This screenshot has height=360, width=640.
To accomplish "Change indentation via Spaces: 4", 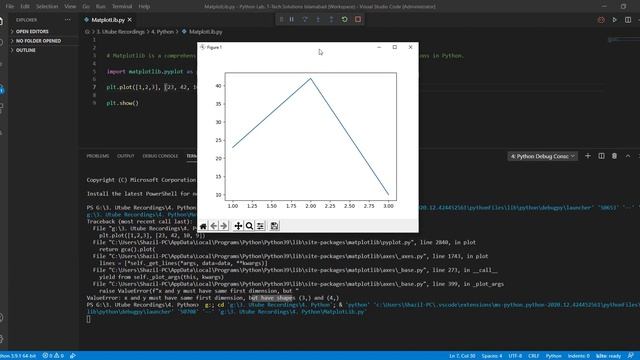I will [x=492, y=356].
